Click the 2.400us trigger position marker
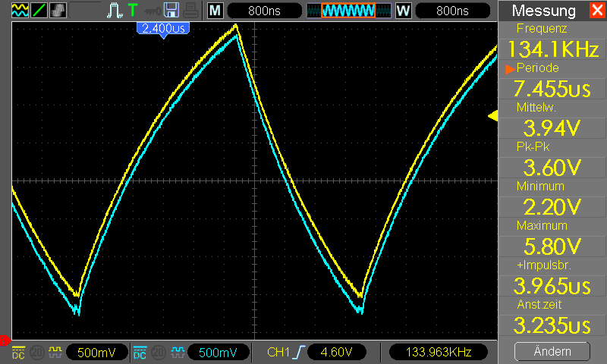Screen dimensions: 607x364 163,30
